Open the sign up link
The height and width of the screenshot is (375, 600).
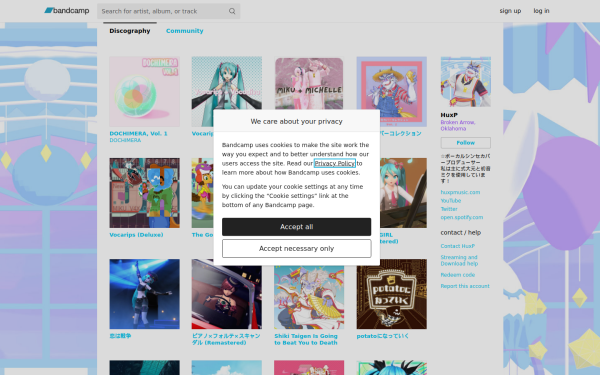pyautogui.click(x=510, y=11)
